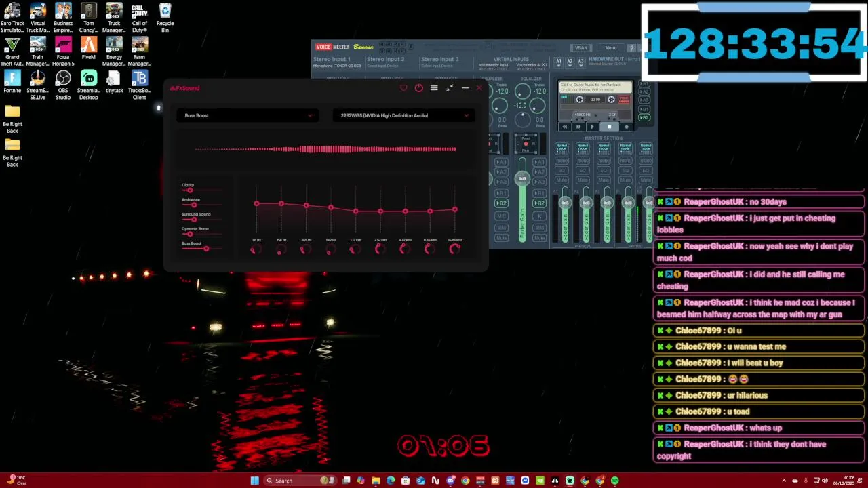The image size is (868, 488).
Task: Switch FxSound to compact view
Action: tap(450, 88)
